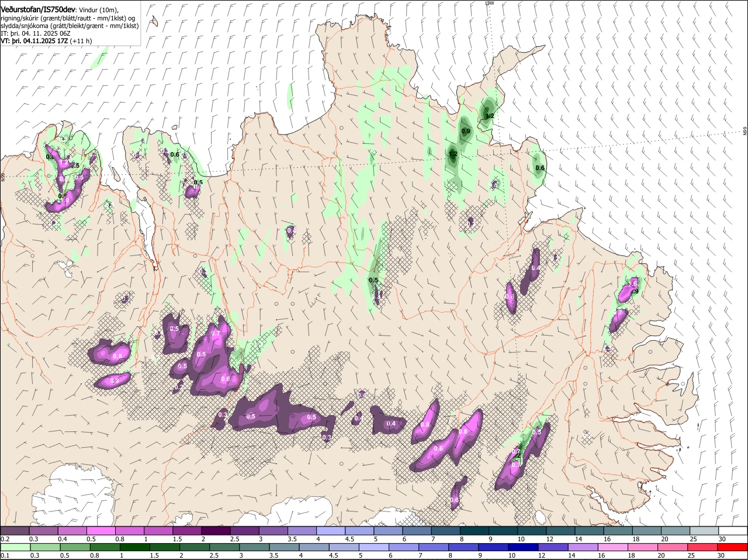
Task: Click the '0.7' value label on the map
Action: 216,333
